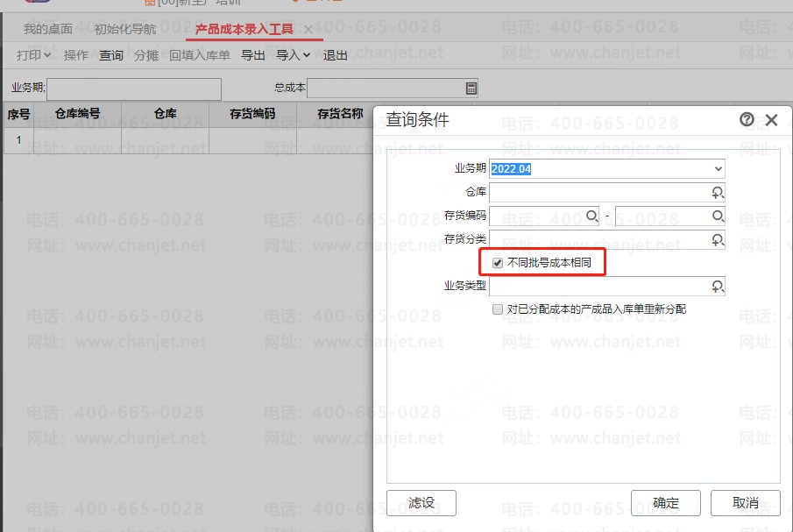This screenshot has height=532, width=793.
Task: Select the 存货名称 column header
Action: [340, 114]
